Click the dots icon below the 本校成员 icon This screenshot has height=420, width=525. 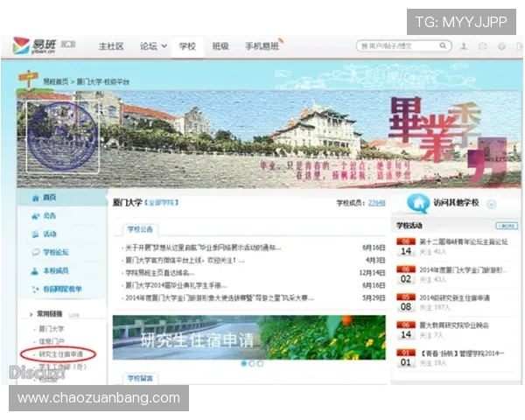[35, 290]
